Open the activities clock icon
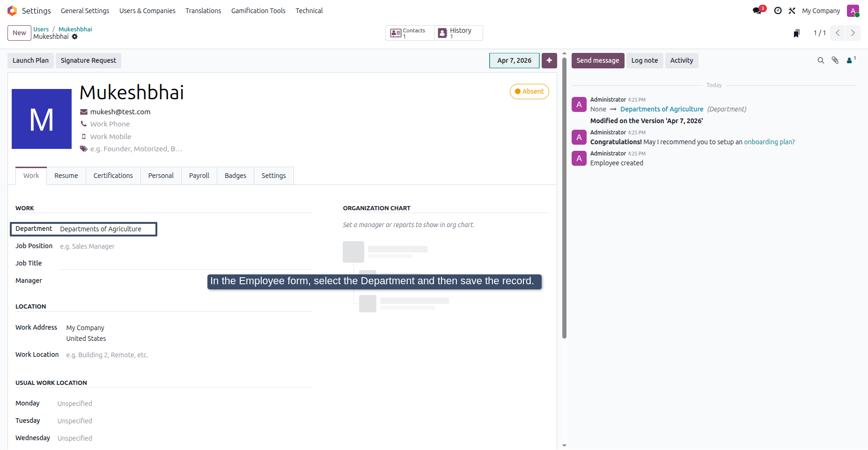The height and width of the screenshot is (450, 868). pos(778,10)
